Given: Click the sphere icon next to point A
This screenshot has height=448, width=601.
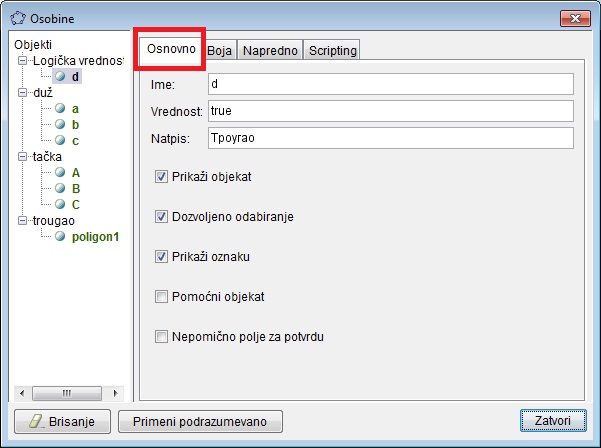Looking at the screenshot, I should tap(60, 172).
